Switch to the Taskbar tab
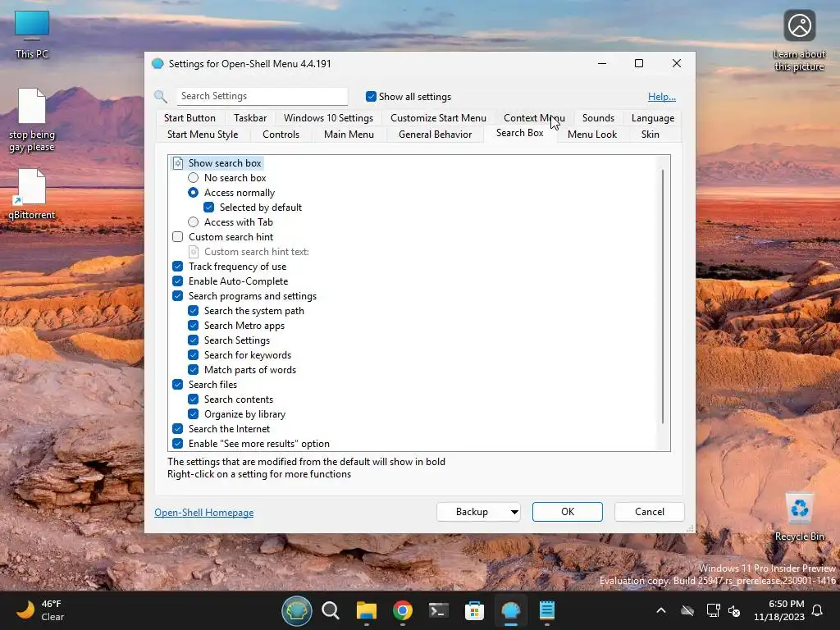 [x=250, y=118]
